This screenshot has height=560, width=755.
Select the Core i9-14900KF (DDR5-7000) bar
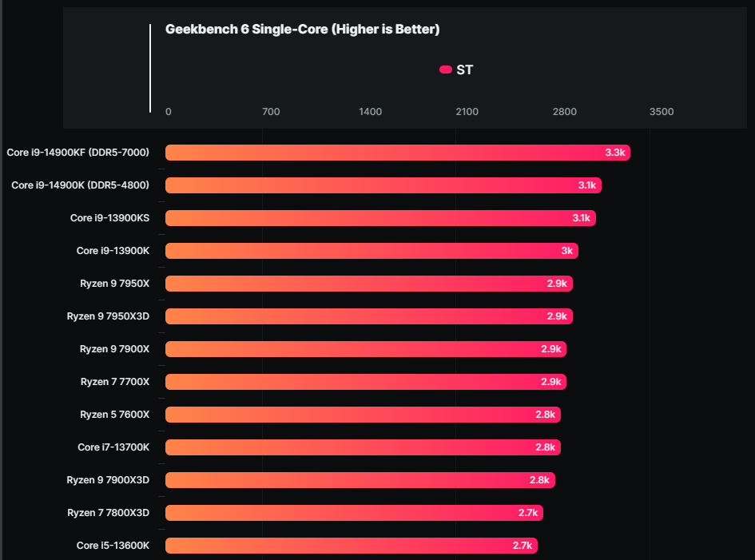click(x=397, y=153)
